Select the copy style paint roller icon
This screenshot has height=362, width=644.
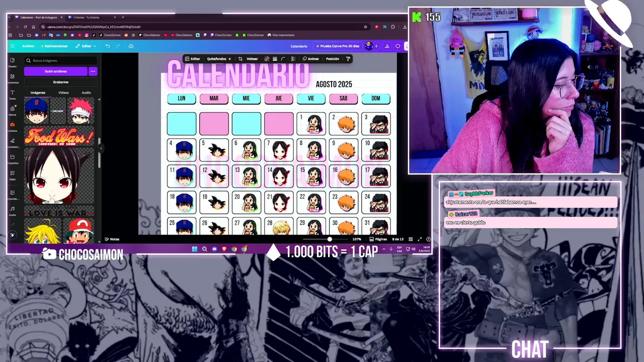(348, 59)
